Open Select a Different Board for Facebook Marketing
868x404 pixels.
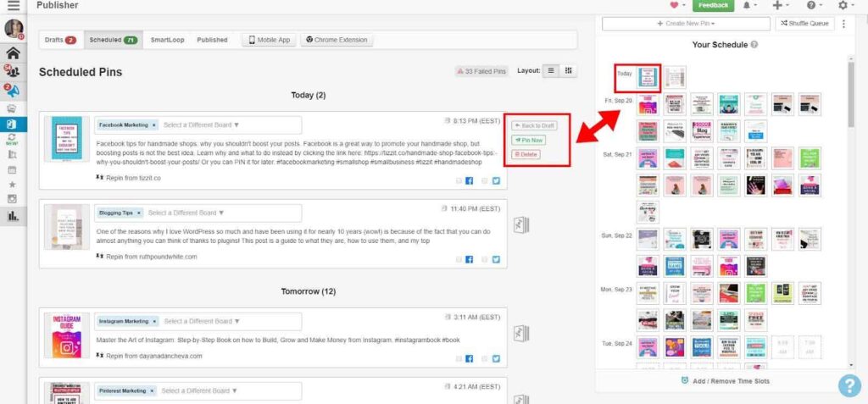[x=202, y=125]
